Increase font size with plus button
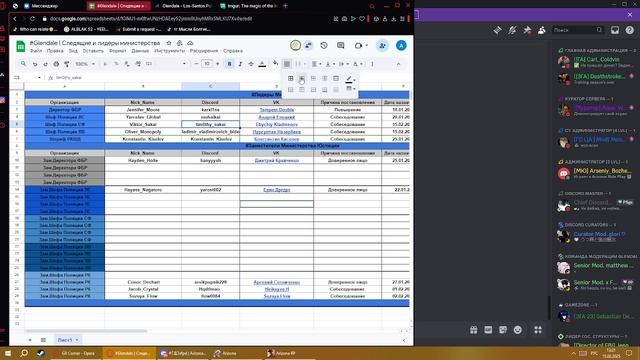The width and height of the screenshot is (640, 360). [x=218, y=64]
